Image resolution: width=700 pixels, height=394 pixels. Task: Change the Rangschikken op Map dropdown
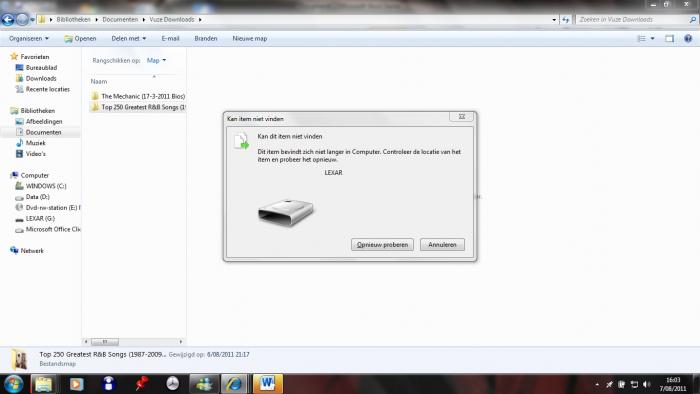[x=156, y=60]
